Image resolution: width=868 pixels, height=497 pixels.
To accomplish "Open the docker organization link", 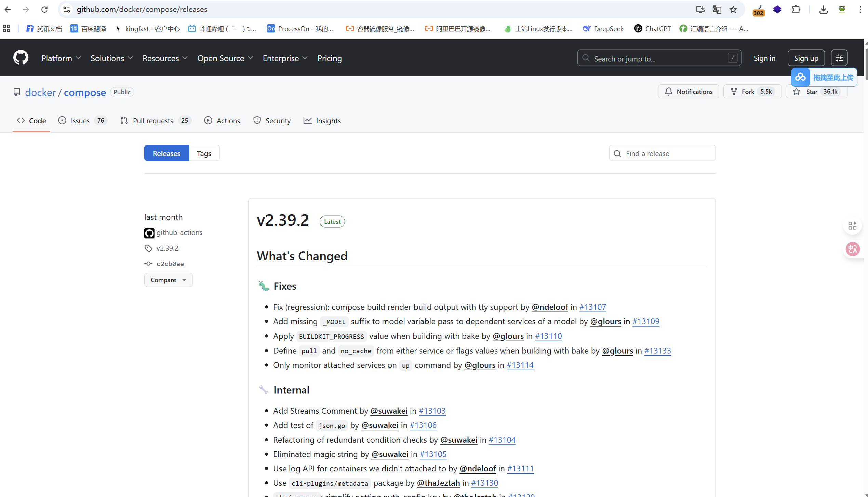I will point(40,92).
